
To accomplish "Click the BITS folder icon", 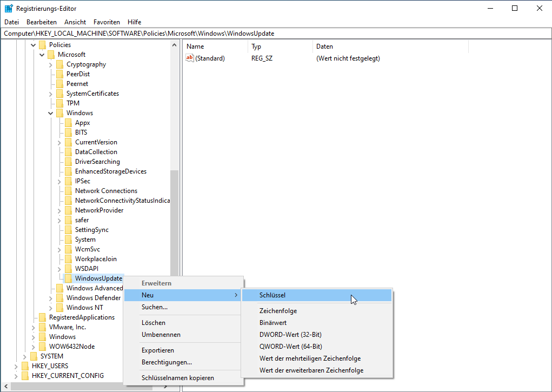I will point(69,132).
